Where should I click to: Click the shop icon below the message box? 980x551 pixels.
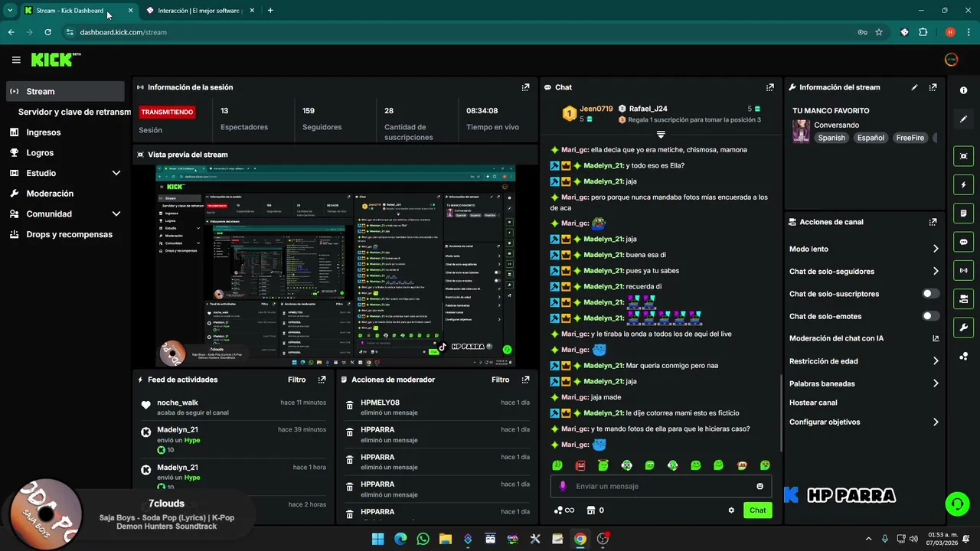point(591,510)
